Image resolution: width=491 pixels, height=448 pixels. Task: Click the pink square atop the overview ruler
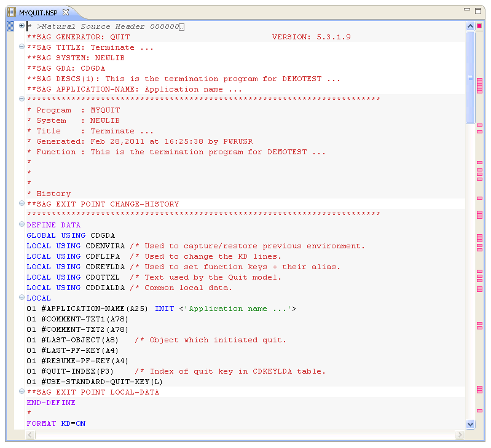[x=479, y=26]
